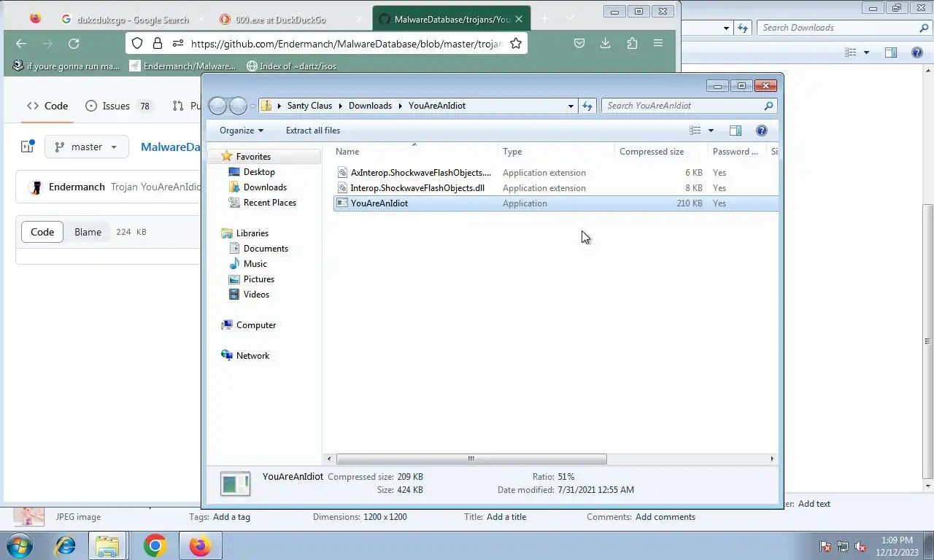Click muted volume icon in system tray
934x560 pixels.
[860, 546]
